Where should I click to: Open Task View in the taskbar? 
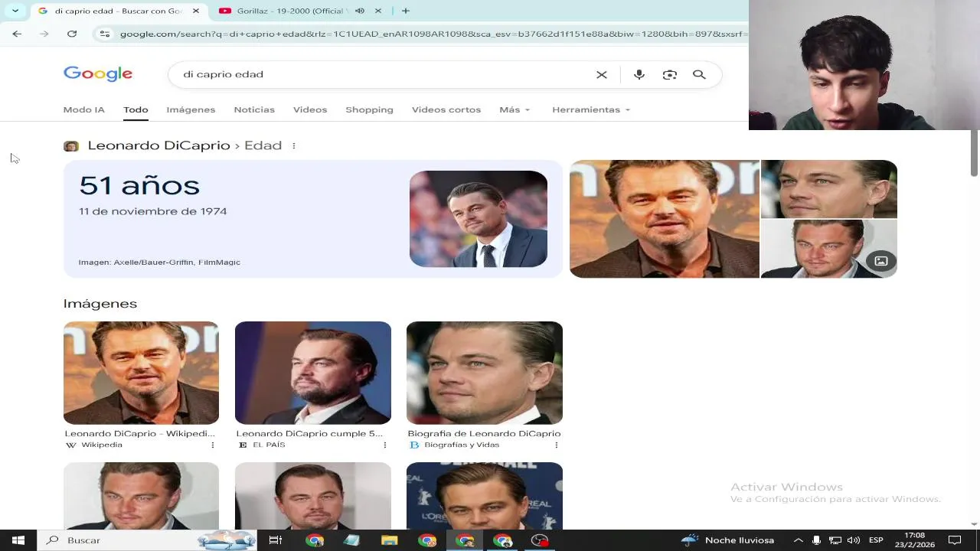click(x=276, y=540)
